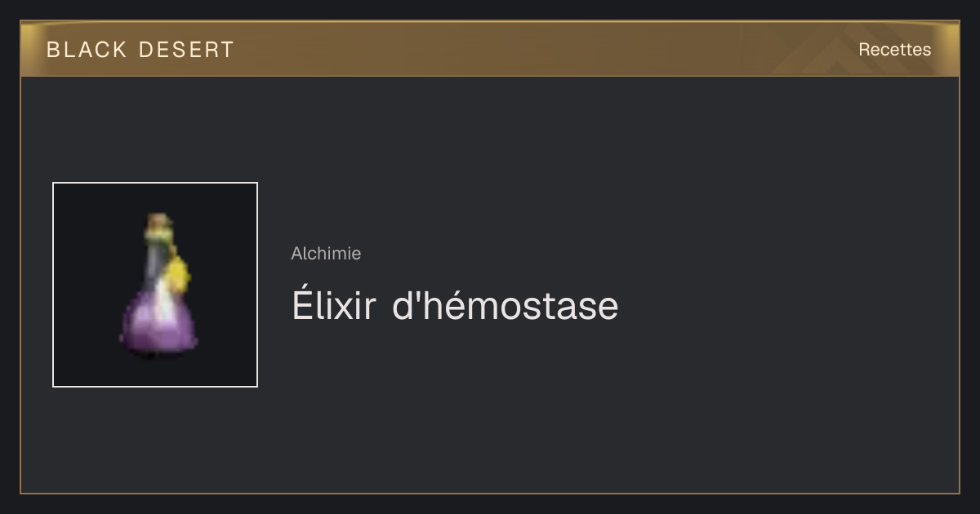
Task: Click the word BLACK in the header
Action: (x=87, y=50)
